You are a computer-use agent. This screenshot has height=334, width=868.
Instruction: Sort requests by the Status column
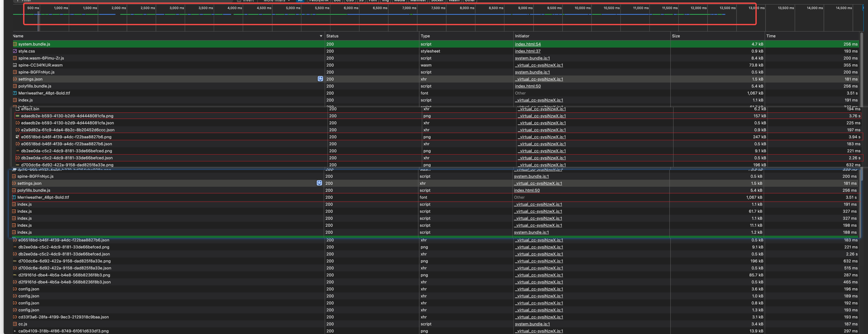[332, 36]
